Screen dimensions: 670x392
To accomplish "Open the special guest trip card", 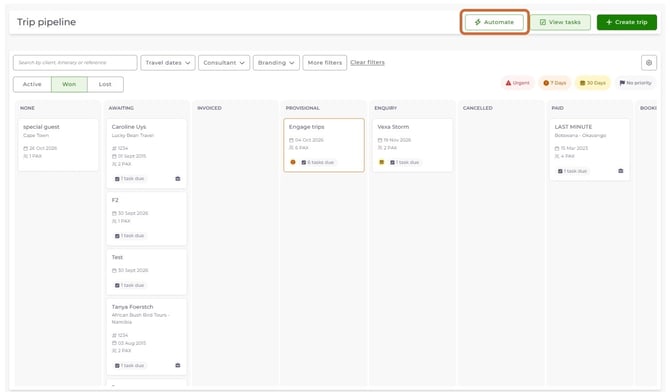I will coord(58,145).
